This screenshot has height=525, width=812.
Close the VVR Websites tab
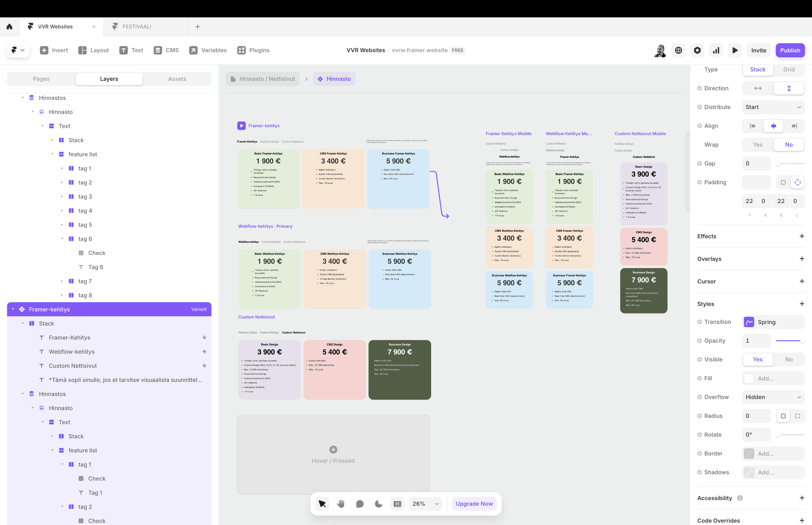(94, 27)
